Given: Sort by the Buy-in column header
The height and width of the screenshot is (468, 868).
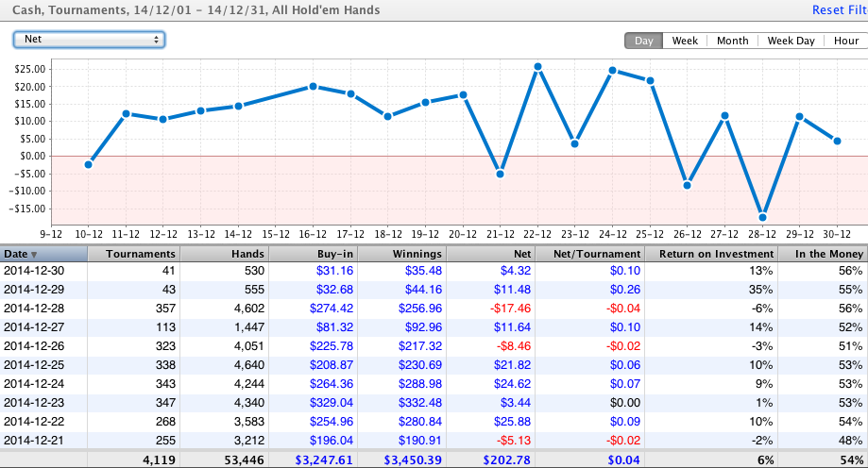Looking at the screenshot, I should point(313,254).
